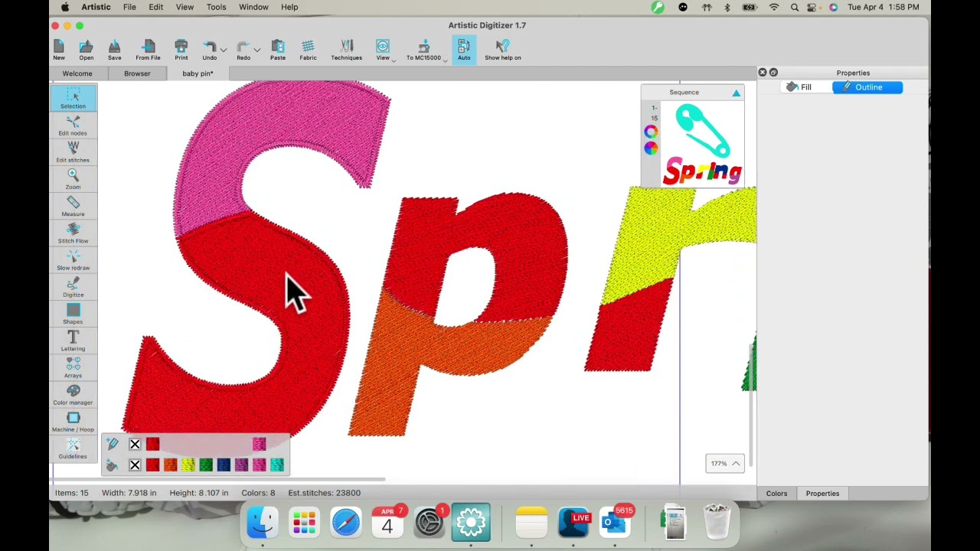Screen dimensions: 980x551
Task: Collapse the Sequence panel triangle
Action: pos(737,93)
